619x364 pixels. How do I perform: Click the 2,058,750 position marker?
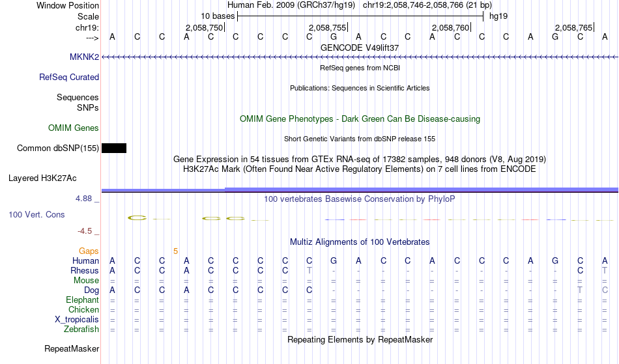[205, 27]
